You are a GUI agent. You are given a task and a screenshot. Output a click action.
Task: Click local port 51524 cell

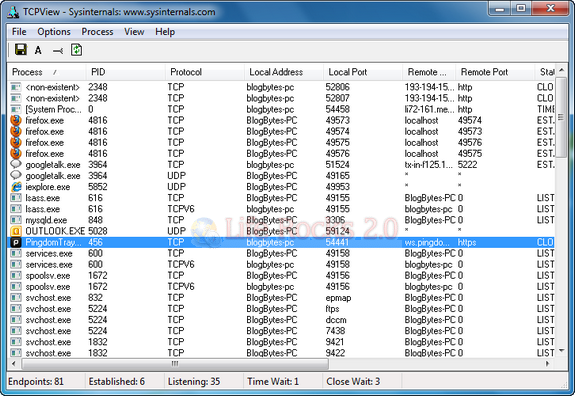click(x=337, y=165)
